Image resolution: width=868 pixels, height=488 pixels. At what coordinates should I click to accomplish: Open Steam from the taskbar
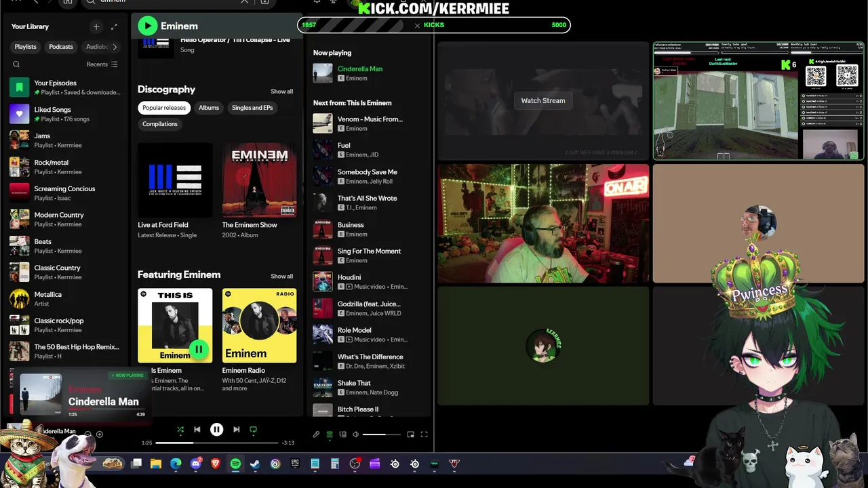(255, 464)
